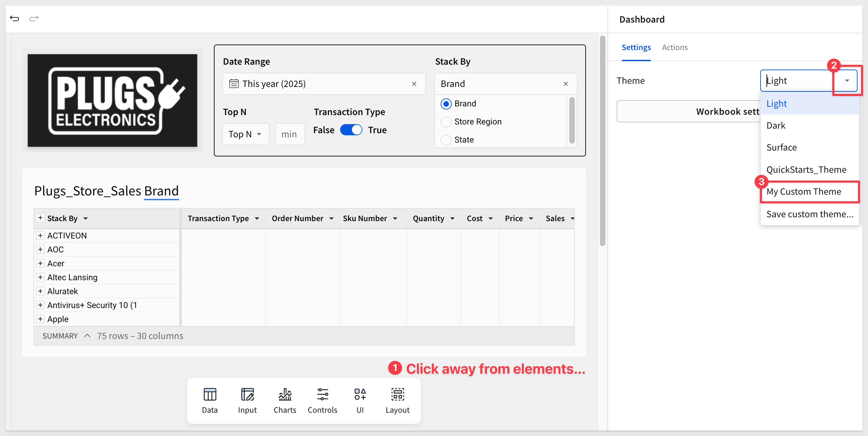Select the State radio option
The height and width of the screenshot is (436, 868).
446,140
